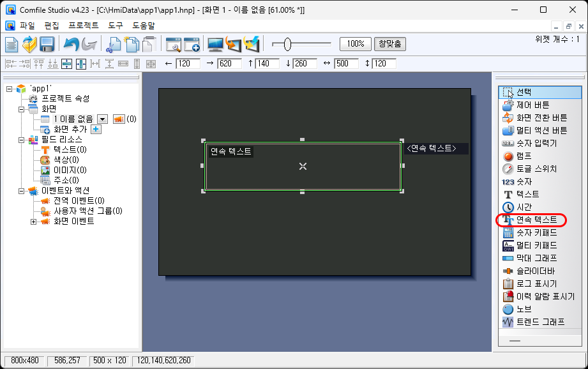Click the 창맞춤 fit-to-window button

[x=389, y=44]
